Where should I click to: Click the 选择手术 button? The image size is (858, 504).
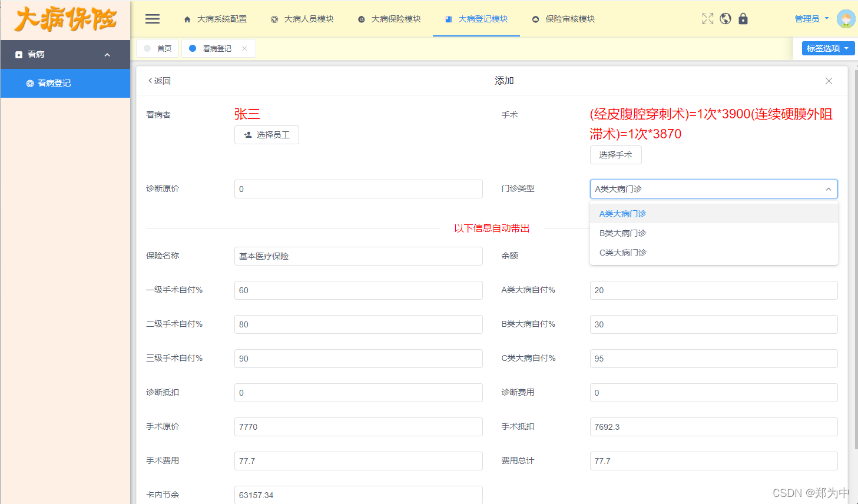click(615, 155)
